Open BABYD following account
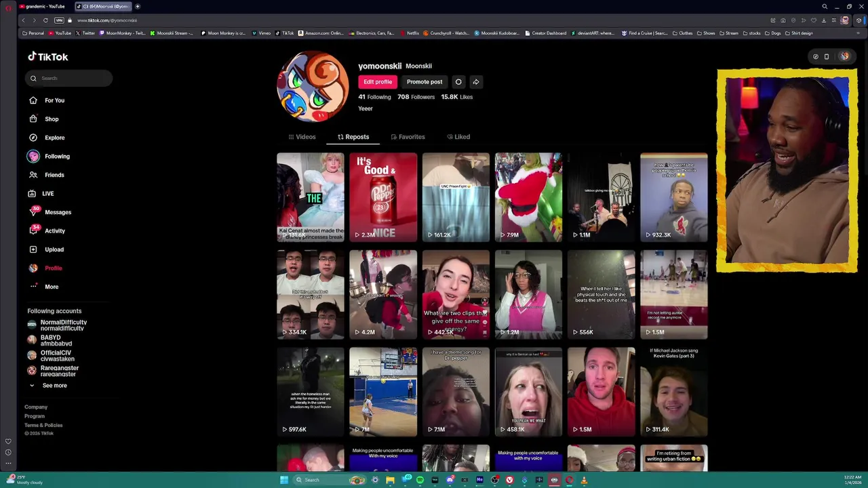This screenshot has height=488, width=868. (50, 340)
